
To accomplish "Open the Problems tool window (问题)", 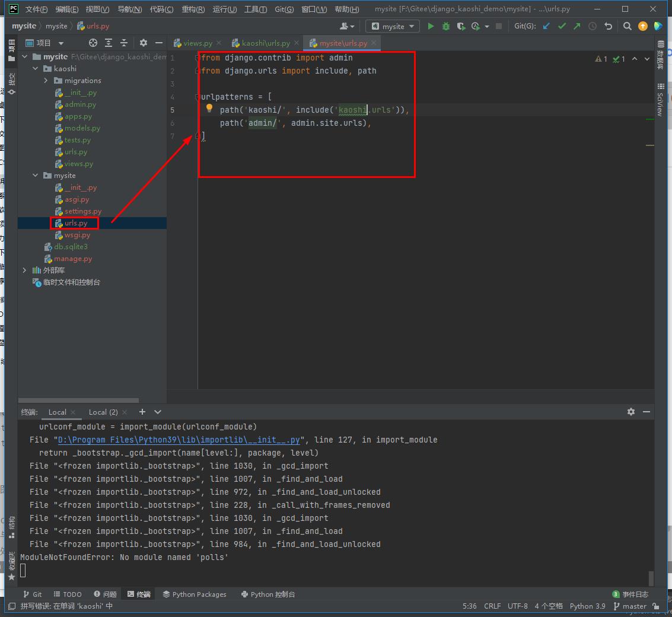I will tap(106, 594).
